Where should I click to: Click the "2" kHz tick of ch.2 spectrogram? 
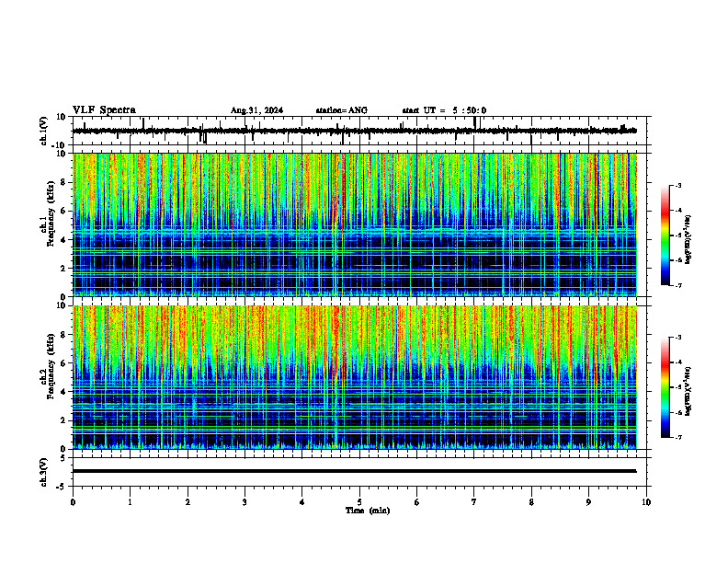point(63,420)
